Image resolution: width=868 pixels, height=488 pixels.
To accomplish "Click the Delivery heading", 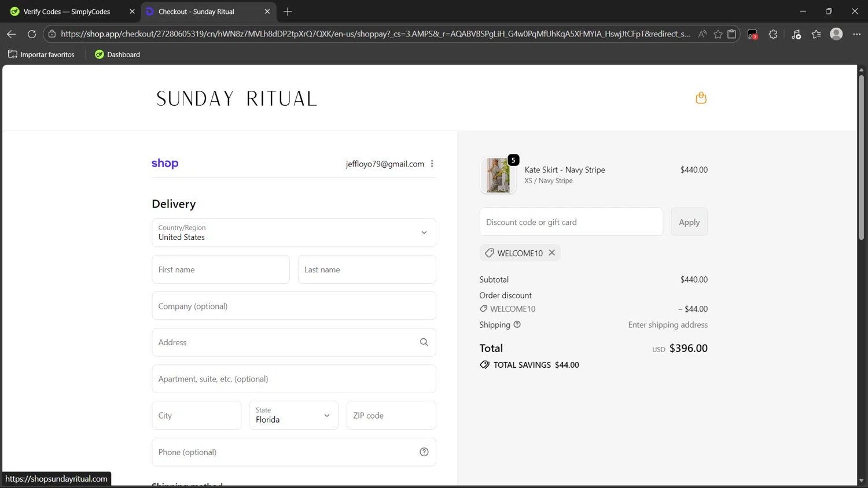I will pyautogui.click(x=174, y=204).
